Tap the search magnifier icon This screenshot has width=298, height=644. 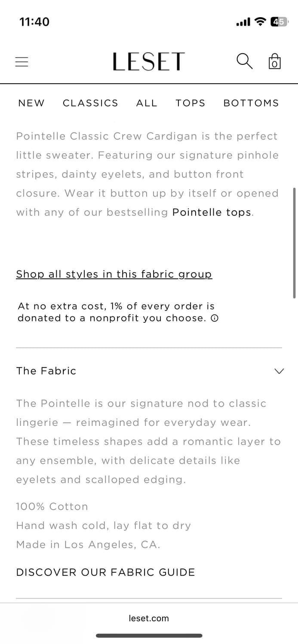pyautogui.click(x=245, y=61)
